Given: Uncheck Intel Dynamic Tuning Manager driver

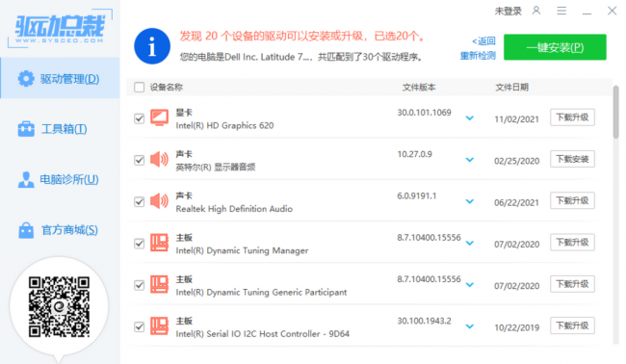Looking at the screenshot, I should [x=139, y=243].
